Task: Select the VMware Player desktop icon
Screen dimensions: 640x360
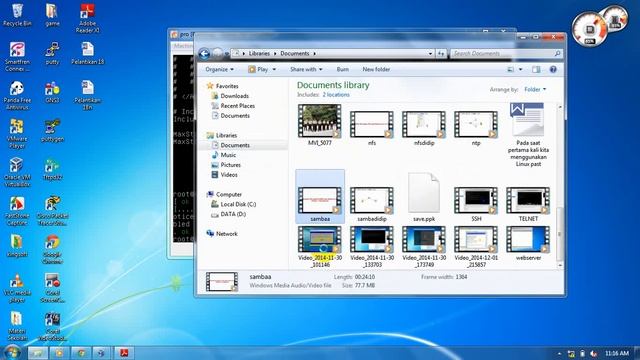Action: click(17, 133)
